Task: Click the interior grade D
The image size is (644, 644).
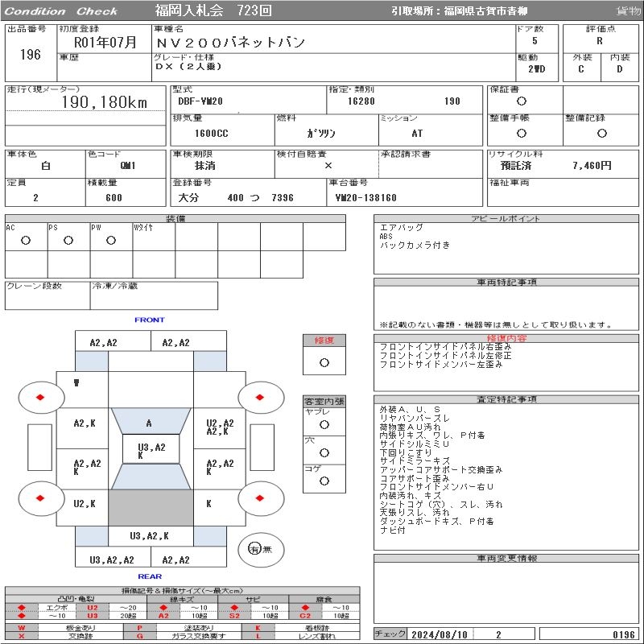Action: 619,69
